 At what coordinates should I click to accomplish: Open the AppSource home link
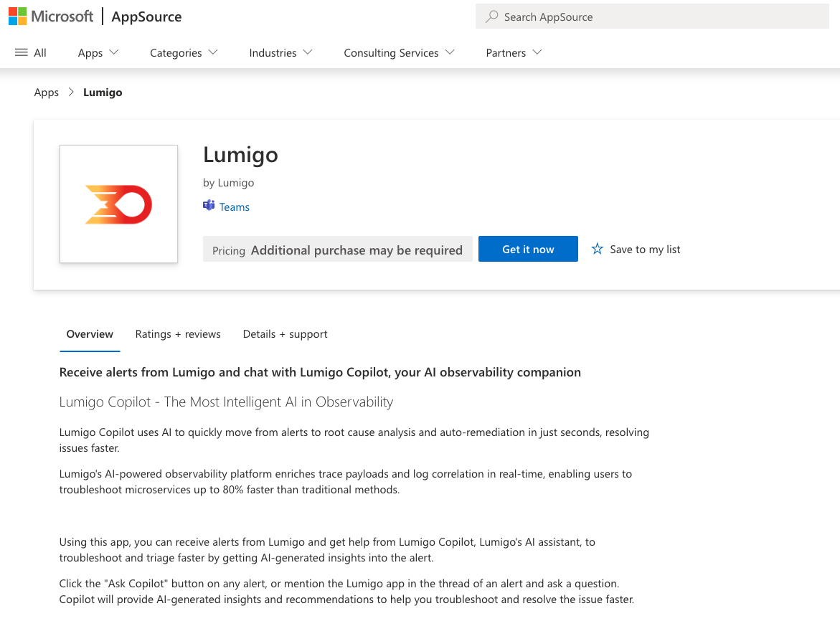pyautogui.click(x=146, y=16)
